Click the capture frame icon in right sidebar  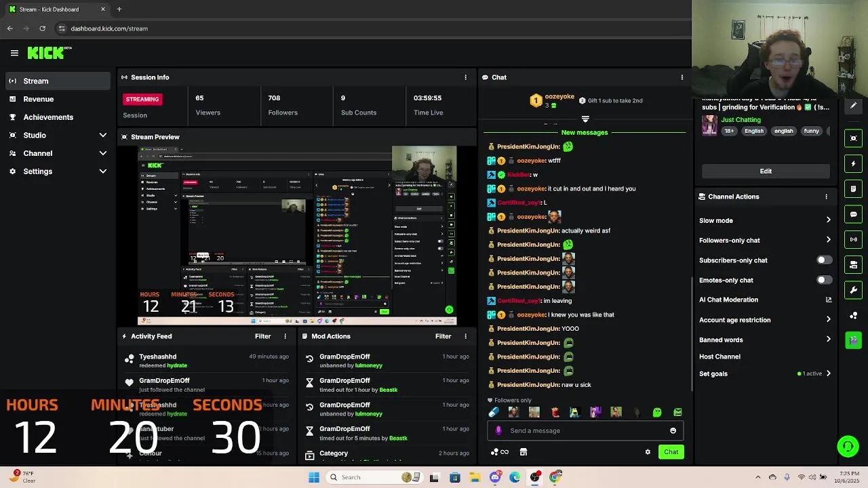[853, 138]
